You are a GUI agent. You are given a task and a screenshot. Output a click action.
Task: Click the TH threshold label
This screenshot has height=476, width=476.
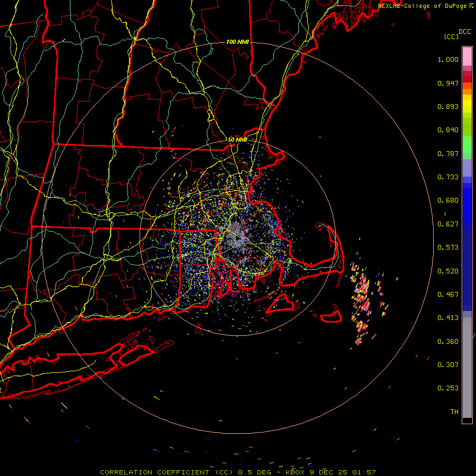pyautogui.click(x=454, y=412)
